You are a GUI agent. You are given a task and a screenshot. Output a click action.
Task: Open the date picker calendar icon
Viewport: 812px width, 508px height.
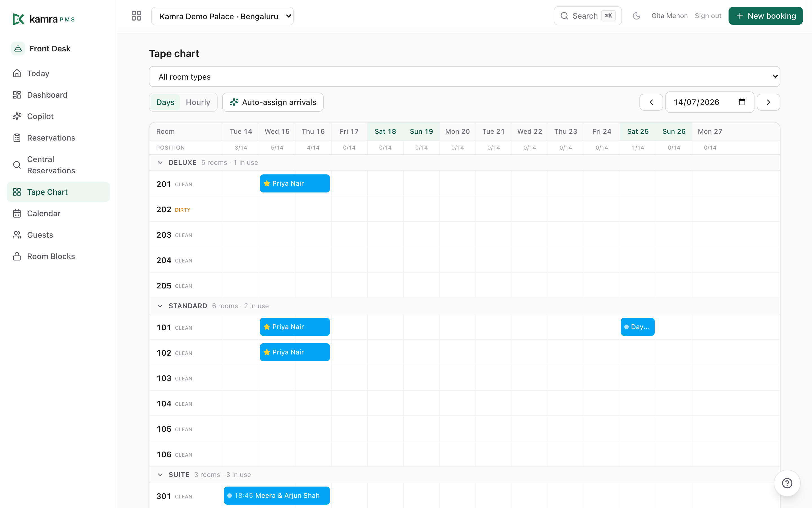(742, 102)
